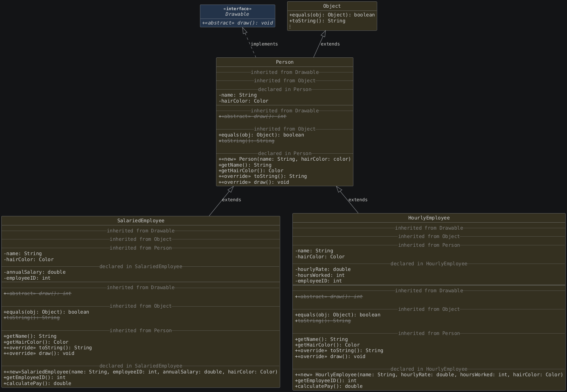The height and width of the screenshot is (392, 567).
Task: Click -name: String in SalariedEmployee
Action: pyautogui.click(x=23, y=254)
